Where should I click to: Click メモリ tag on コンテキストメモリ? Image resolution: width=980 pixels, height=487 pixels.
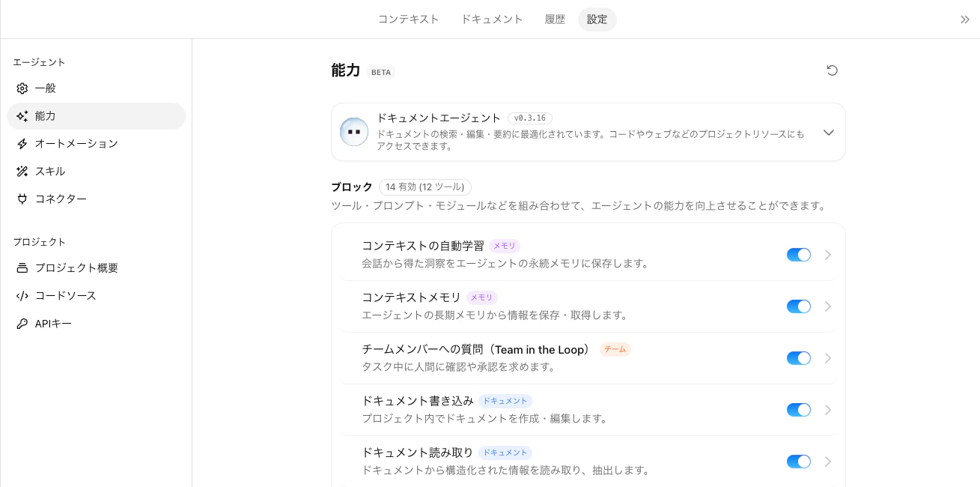(482, 297)
